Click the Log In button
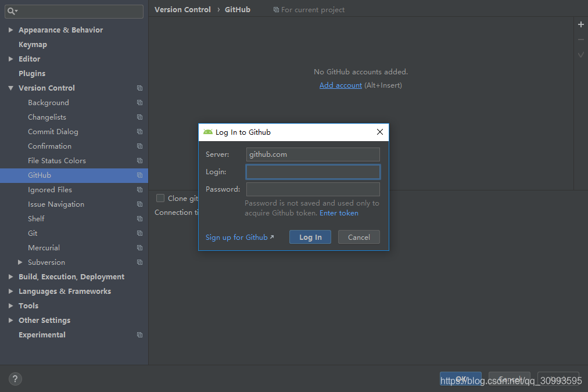Viewport: 588px width, 392px height. [x=310, y=237]
